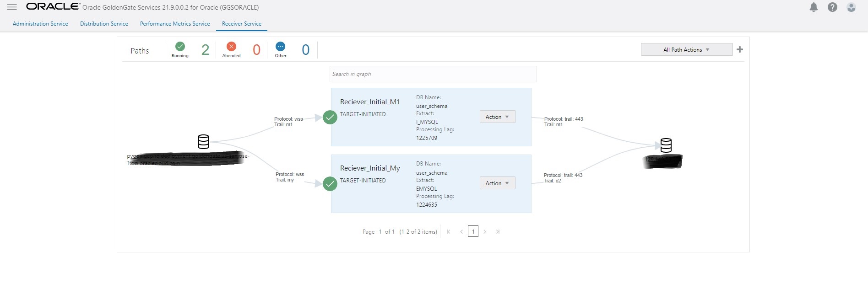The image size is (868, 294).
Task: Click the blue Other status icon
Action: (x=280, y=47)
